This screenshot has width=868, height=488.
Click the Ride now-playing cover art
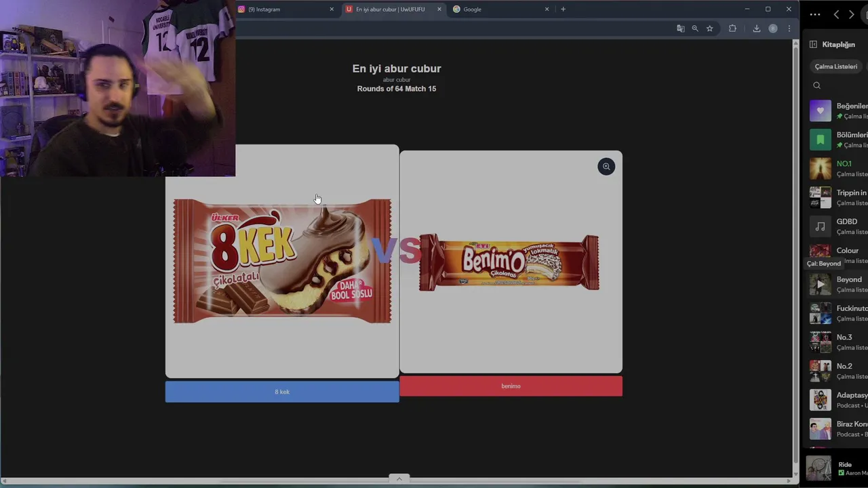[x=818, y=468]
